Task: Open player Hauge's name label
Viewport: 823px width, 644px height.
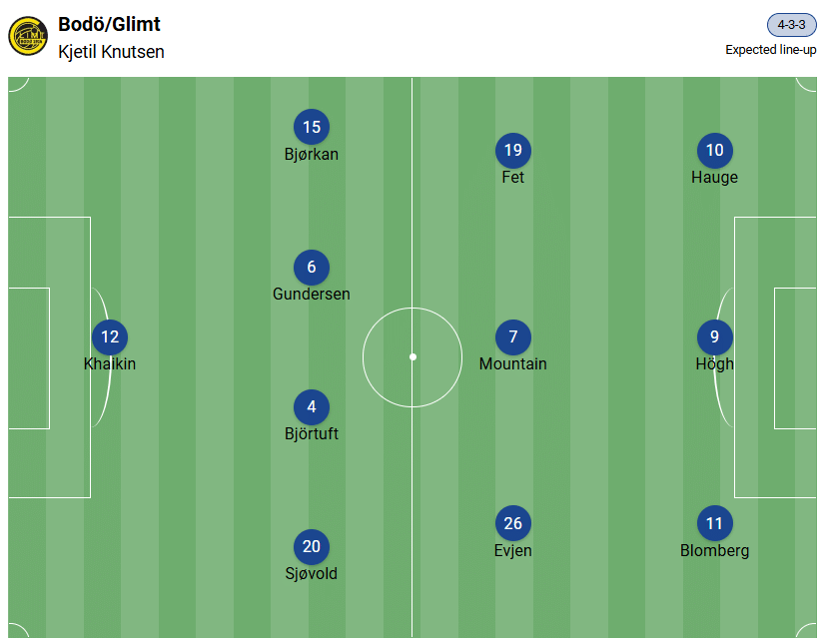Action: coord(715,178)
